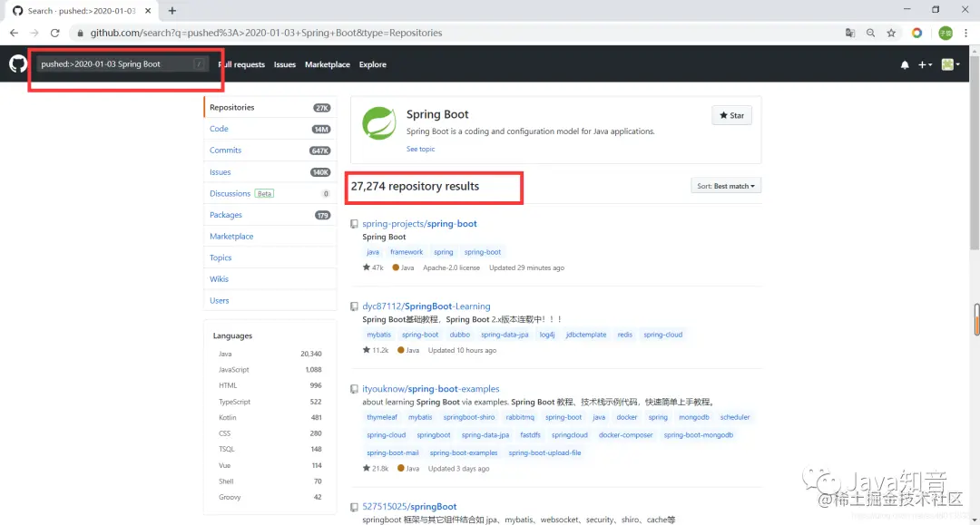Open the plus create-new dropdown
980x525 pixels.
point(925,64)
